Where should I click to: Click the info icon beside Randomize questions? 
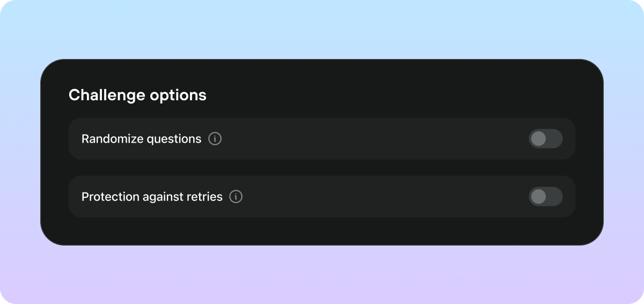coord(215,139)
